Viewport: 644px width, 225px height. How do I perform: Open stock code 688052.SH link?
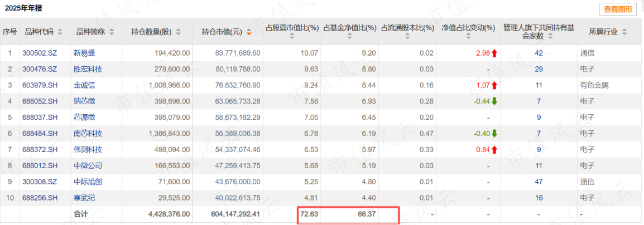pos(39,101)
